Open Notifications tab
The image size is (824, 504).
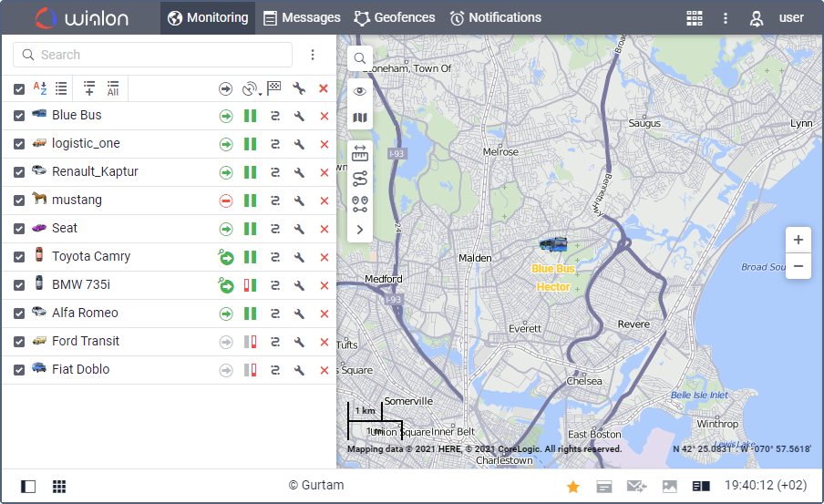496,18
